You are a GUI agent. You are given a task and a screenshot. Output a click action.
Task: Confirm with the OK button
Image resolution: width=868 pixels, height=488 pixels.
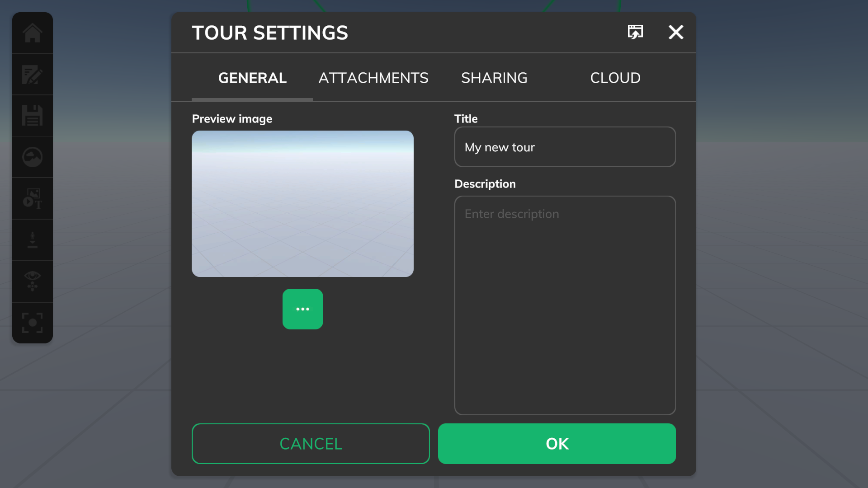tap(557, 444)
